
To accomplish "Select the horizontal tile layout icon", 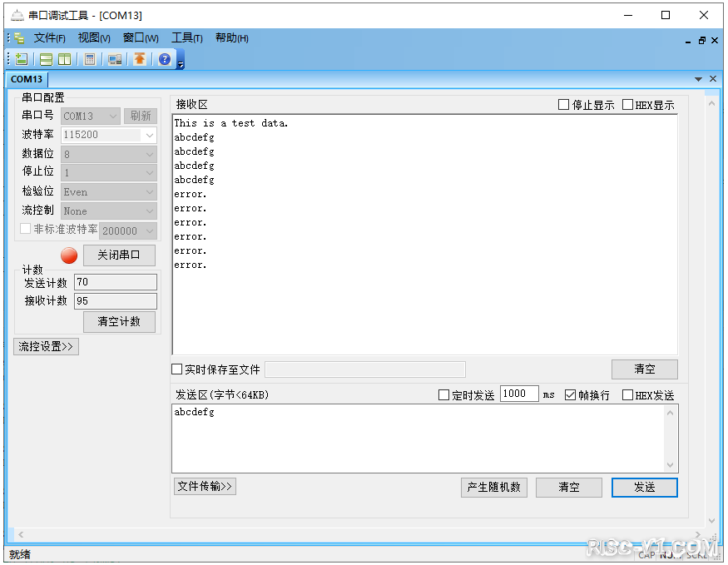I will [46, 58].
